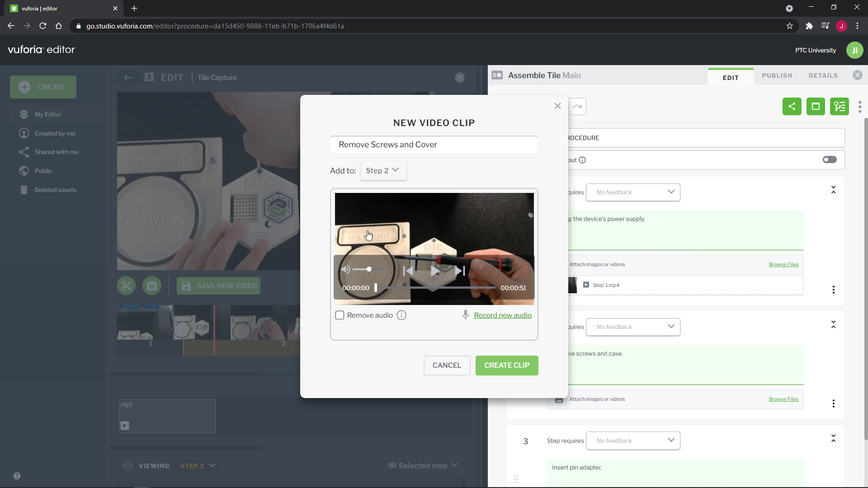Close the New Video Clip dialog
The height and width of the screenshot is (488, 868).
[557, 106]
